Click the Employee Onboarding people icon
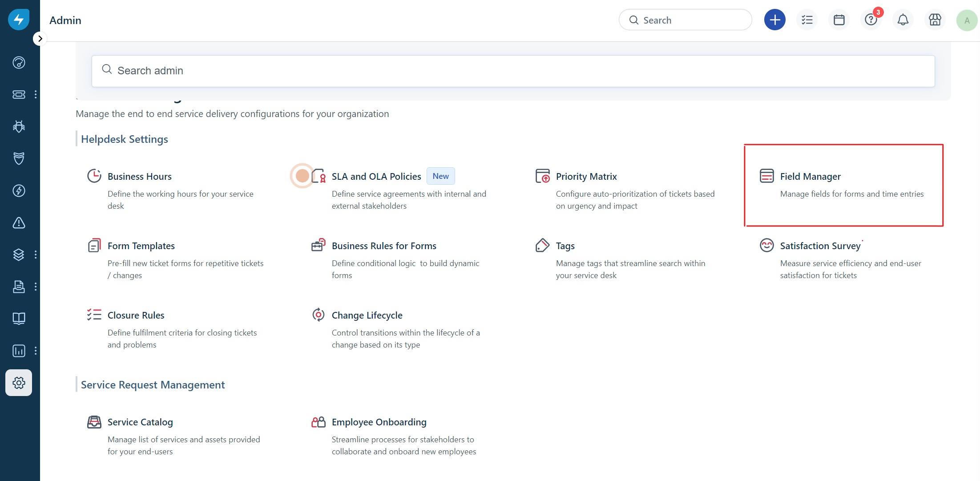The height and width of the screenshot is (481, 980). 319,422
